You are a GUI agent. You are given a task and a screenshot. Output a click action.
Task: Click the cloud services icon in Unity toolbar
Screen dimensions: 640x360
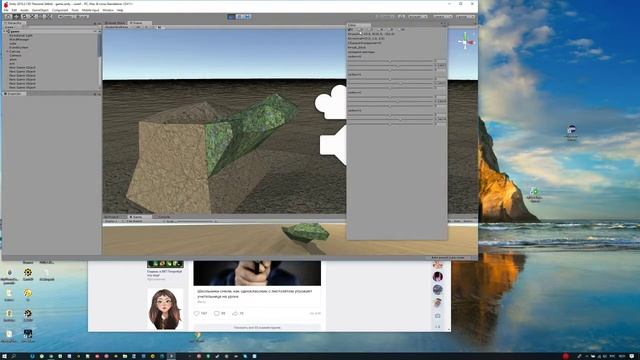pyautogui.click(x=401, y=17)
